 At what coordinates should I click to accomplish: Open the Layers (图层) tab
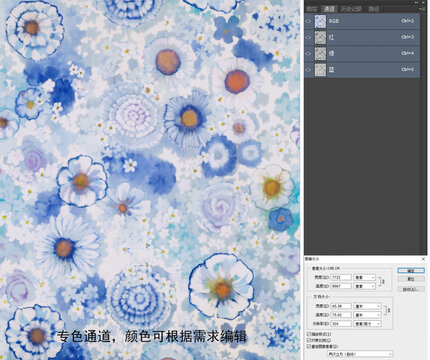312,9
